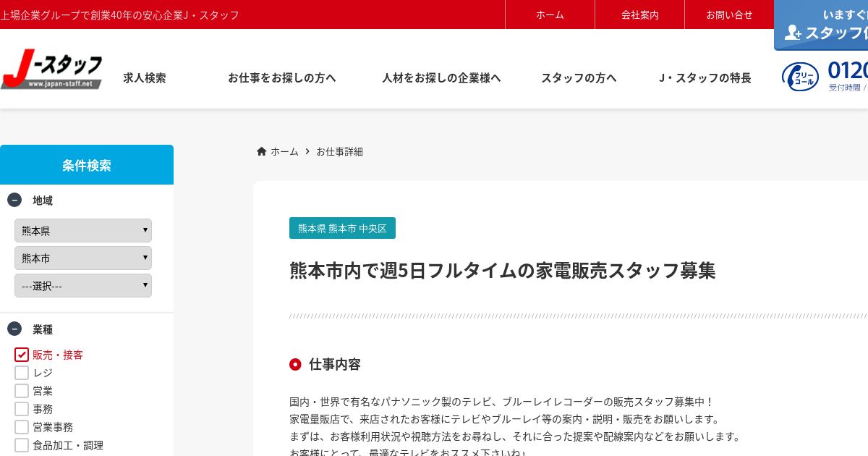Viewport: 868px width, 456px height.
Task: Click the お仕事詳細 breadcrumb text
Action: [x=339, y=151]
